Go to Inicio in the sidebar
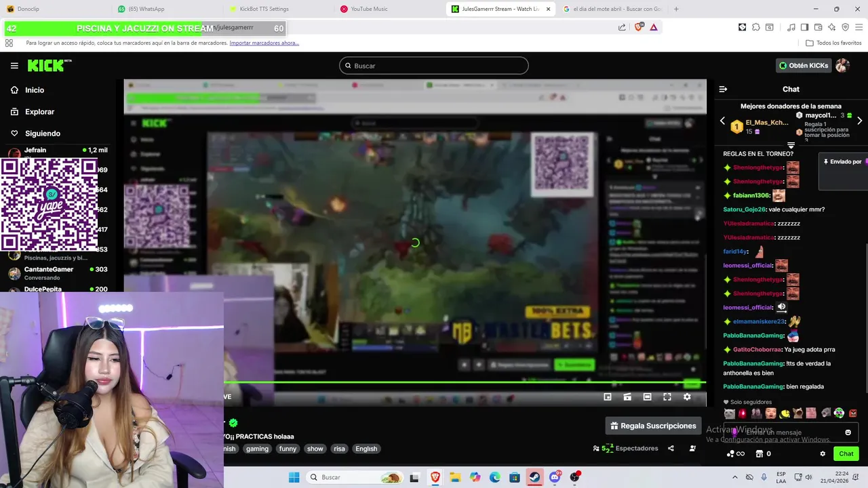The height and width of the screenshot is (488, 868). pos(27,90)
